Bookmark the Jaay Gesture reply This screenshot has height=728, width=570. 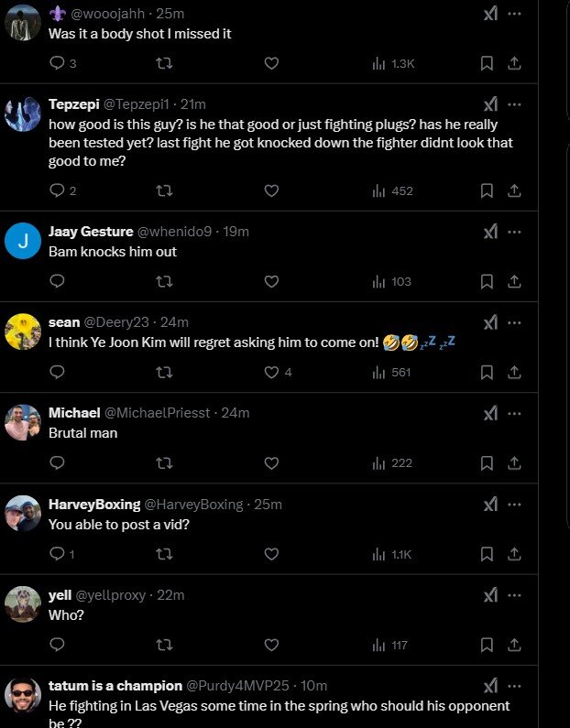(x=488, y=281)
